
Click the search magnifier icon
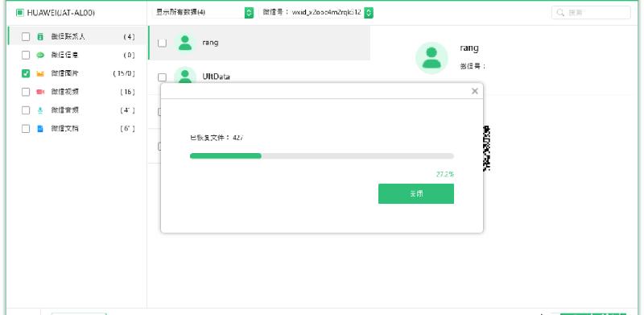click(x=560, y=12)
